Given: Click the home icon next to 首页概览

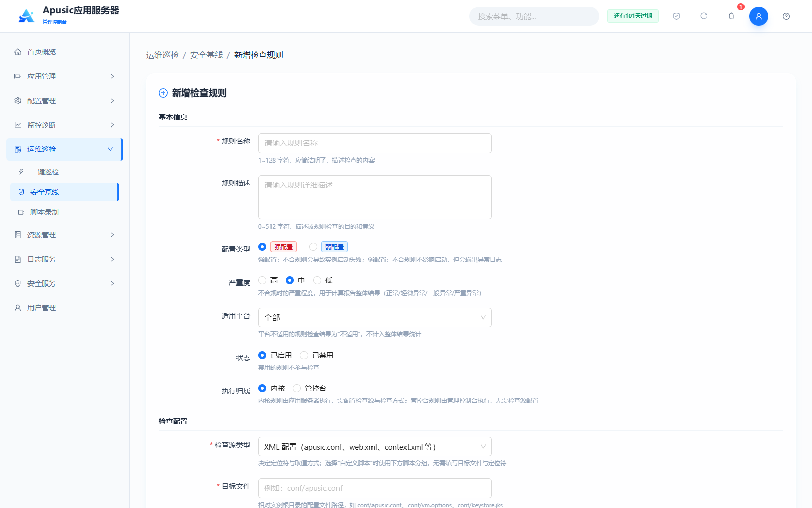Looking at the screenshot, I should click(18, 52).
